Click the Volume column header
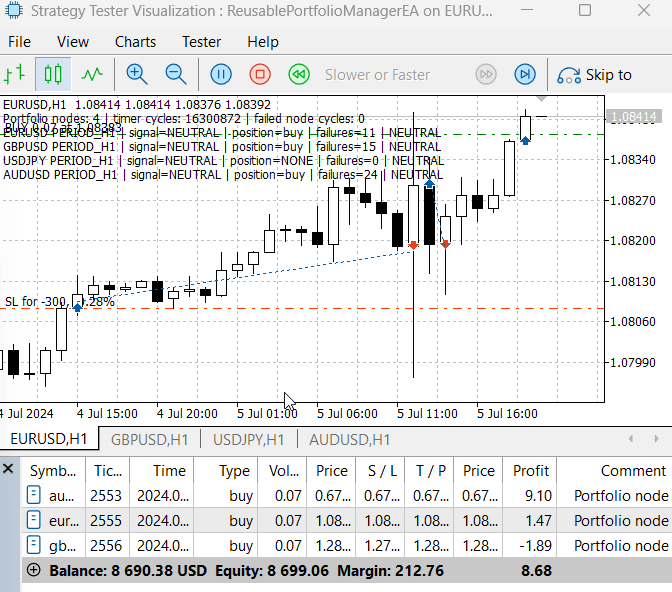This screenshot has height=592, width=672. click(282, 471)
